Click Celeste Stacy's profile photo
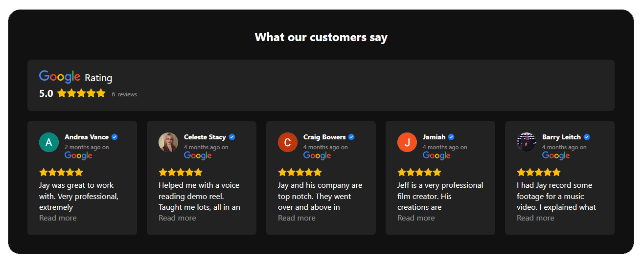The height and width of the screenshot is (265, 644). [168, 142]
